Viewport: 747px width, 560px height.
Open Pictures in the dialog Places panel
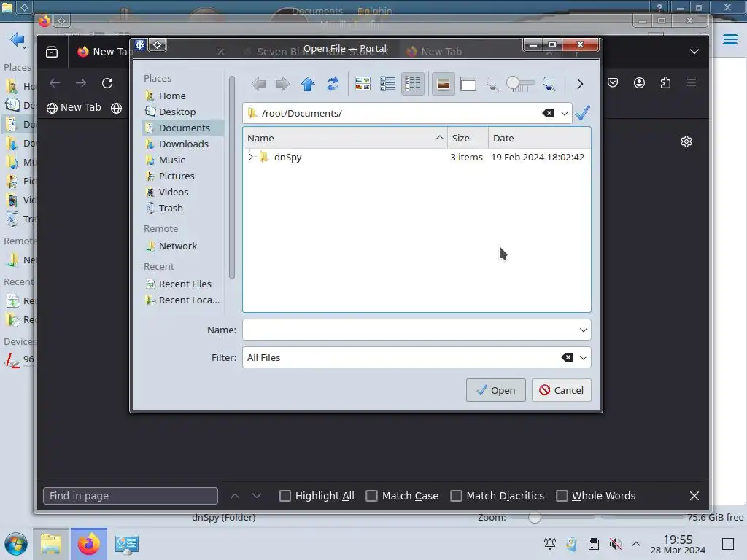click(183, 176)
